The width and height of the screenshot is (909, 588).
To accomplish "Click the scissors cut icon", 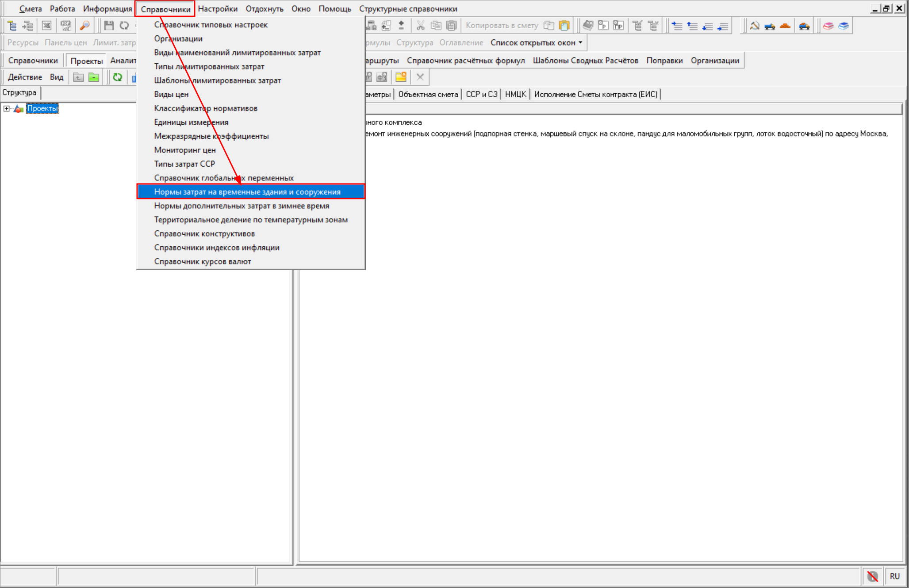I will [x=420, y=26].
